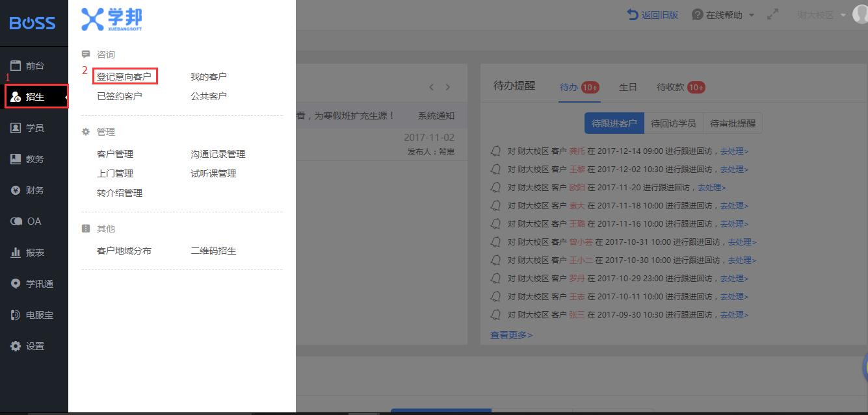This screenshot has width=868, height=415.
Task: Go to the previous notice with left chevron
Action: point(431,87)
